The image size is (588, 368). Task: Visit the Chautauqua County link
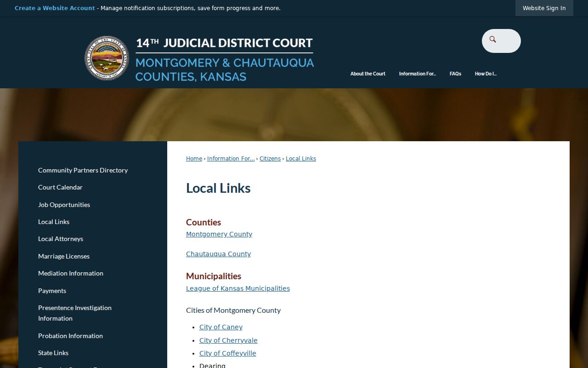point(218,254)
